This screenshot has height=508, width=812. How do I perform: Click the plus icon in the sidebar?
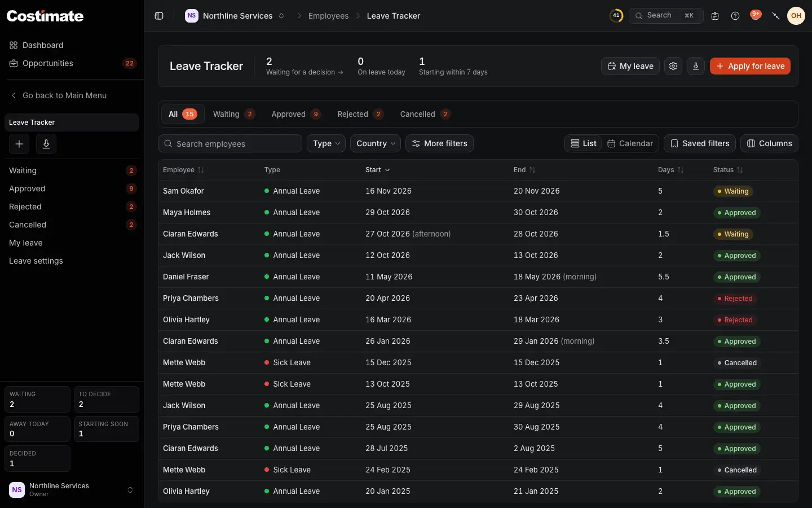(19, 144)
